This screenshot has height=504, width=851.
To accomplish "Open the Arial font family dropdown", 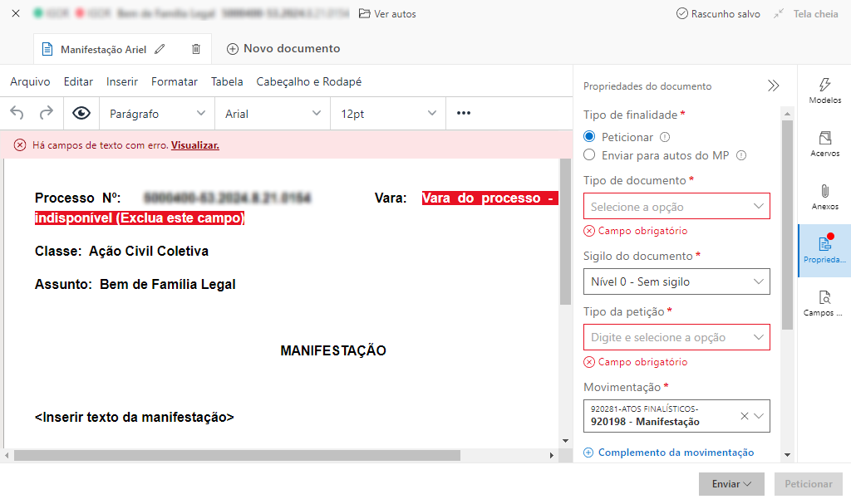I will point(273,114).
